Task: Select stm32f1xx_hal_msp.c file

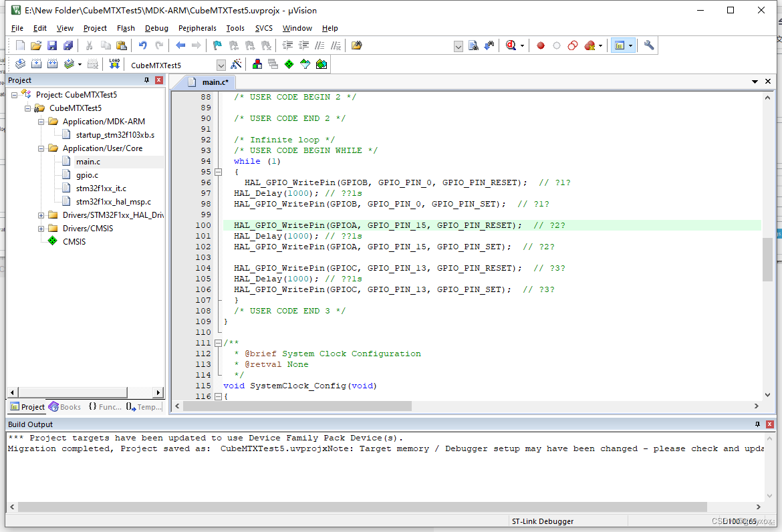Action: 113,202
